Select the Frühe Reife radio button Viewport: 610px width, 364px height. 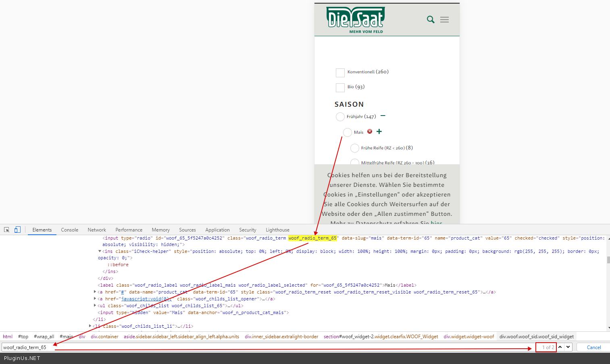355,148
